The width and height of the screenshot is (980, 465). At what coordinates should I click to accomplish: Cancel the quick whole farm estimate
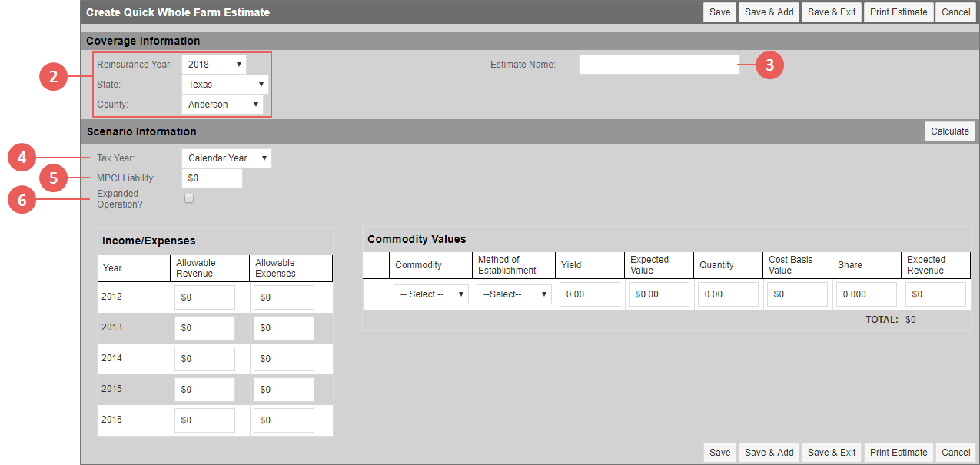click(x=955, y=12)
